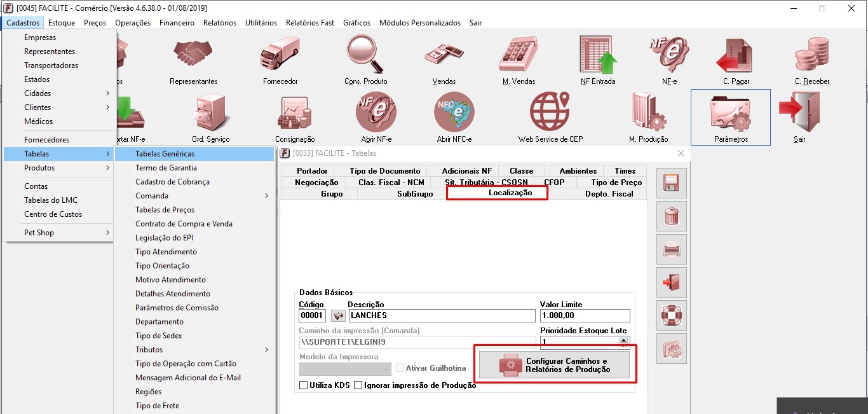Toggle the Ativar Guilhotina checkbox
Screen dimensions: 868x414
point(400,368)
